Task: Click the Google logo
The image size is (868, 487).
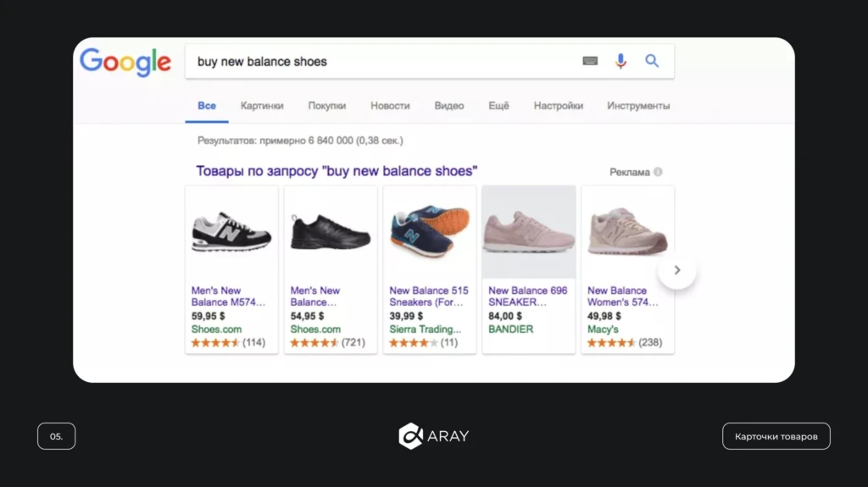Action: [x=125, y=62]
